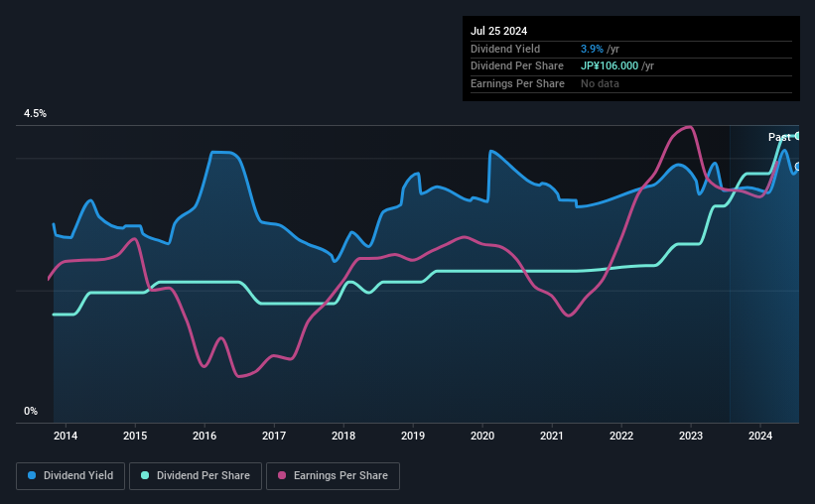
Task: Toggle the Earnings Per Share legend button
Action: click(333, 476)
